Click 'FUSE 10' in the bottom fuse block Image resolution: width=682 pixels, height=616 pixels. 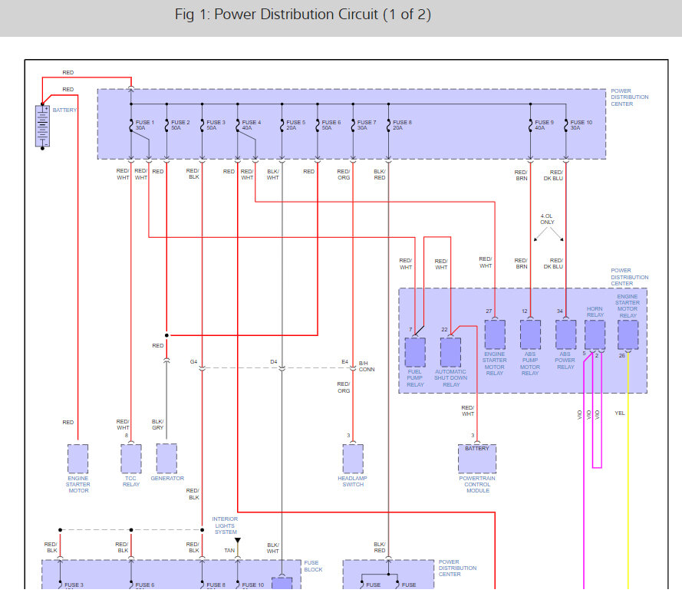253,585
